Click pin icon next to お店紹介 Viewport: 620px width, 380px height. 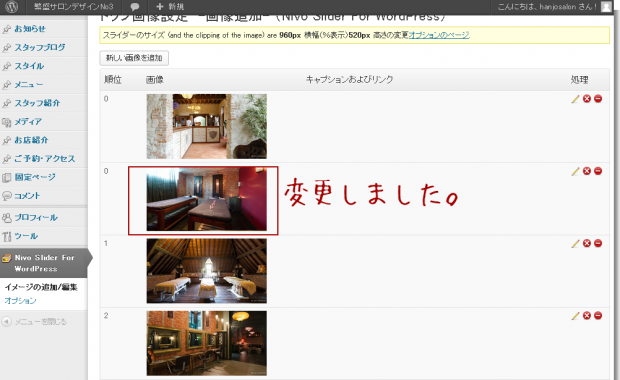[x=7, y=140]
